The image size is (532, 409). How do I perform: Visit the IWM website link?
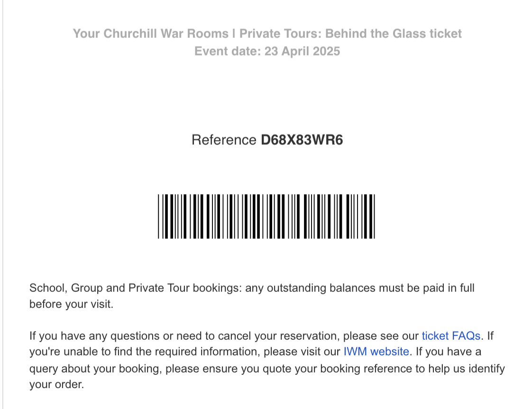(376, 352)
